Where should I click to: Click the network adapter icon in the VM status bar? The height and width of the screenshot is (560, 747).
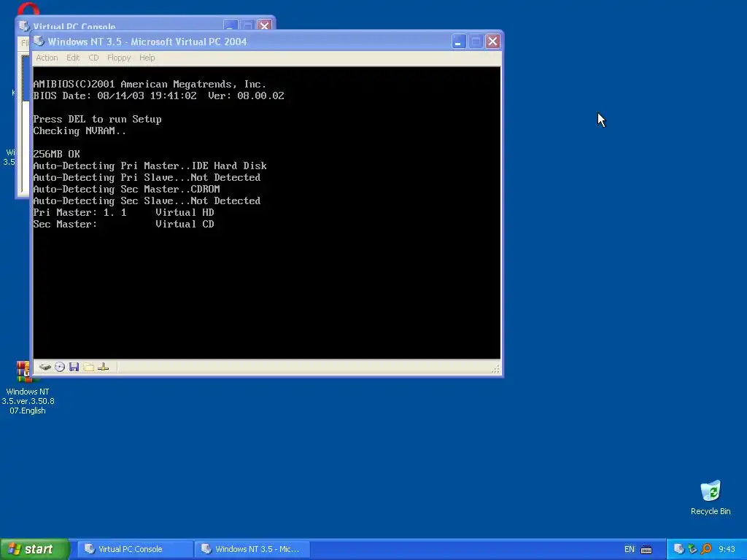pyautogui.click(x=103, y=367)
